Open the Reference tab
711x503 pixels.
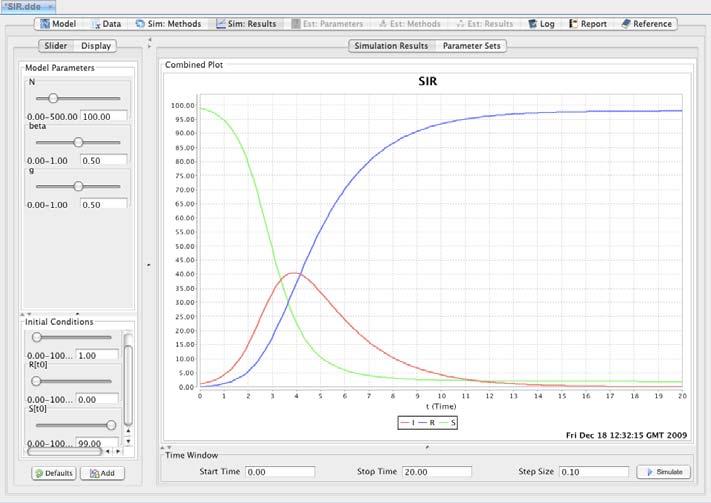[646, 24]
